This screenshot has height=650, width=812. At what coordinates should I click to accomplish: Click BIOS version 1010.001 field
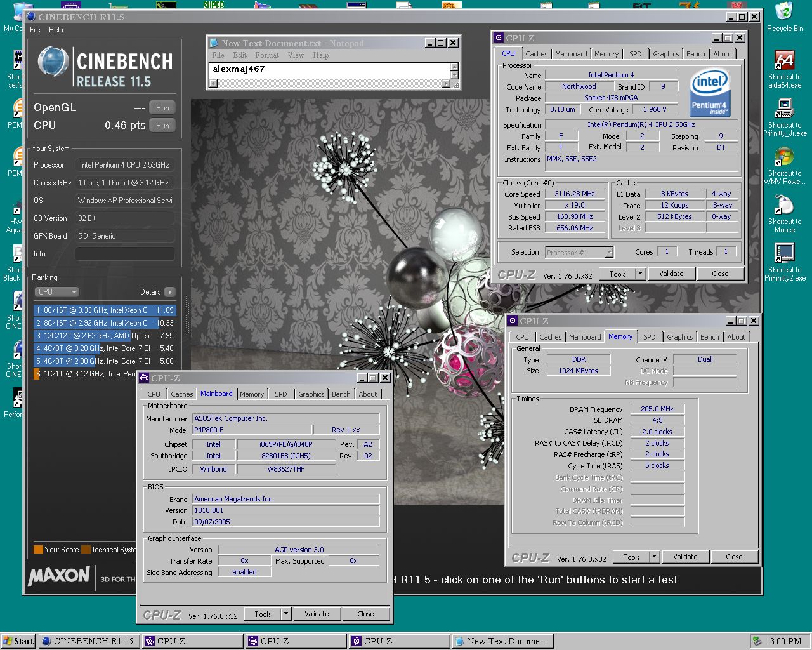pos(286,510)
